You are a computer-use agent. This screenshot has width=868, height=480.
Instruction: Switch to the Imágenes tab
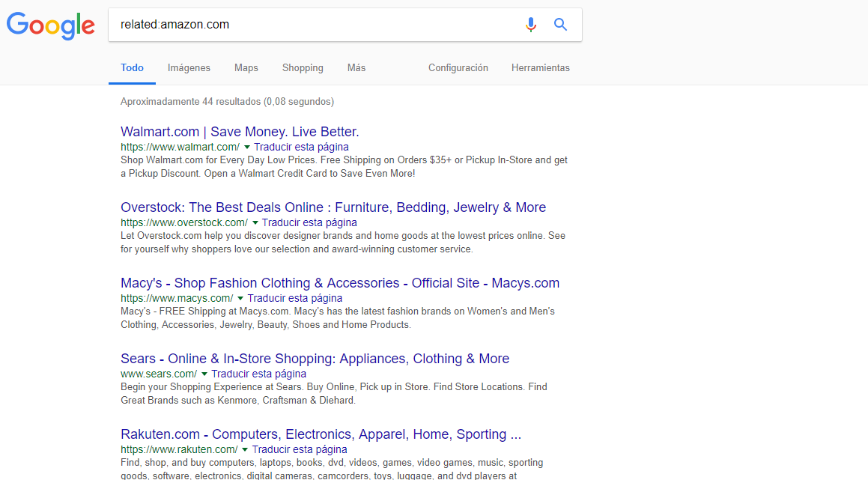click(x=189, y=68)
